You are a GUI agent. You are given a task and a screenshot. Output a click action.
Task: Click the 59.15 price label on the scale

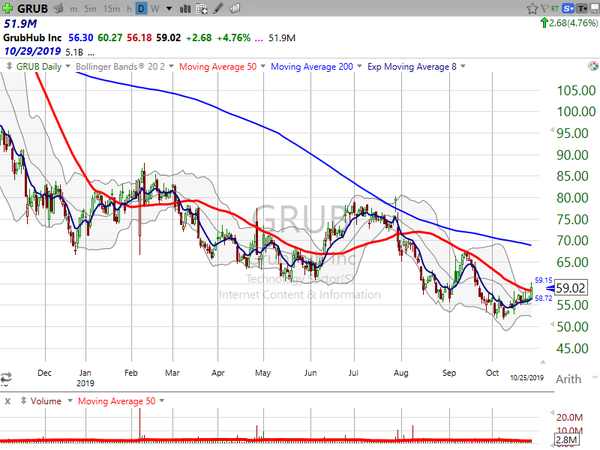tap(543, 280)
